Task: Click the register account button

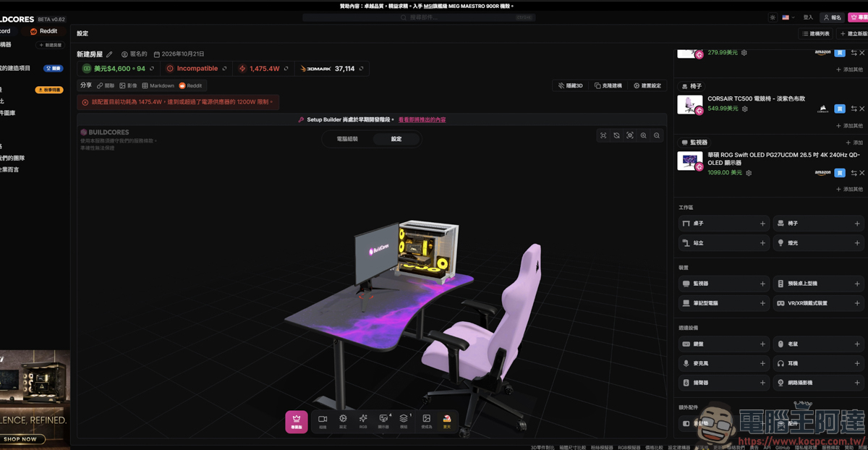Action: coord(833,17)
